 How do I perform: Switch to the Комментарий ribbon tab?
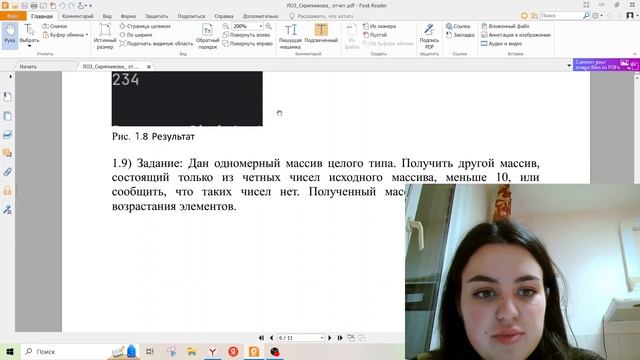click(x=78, y=16)
